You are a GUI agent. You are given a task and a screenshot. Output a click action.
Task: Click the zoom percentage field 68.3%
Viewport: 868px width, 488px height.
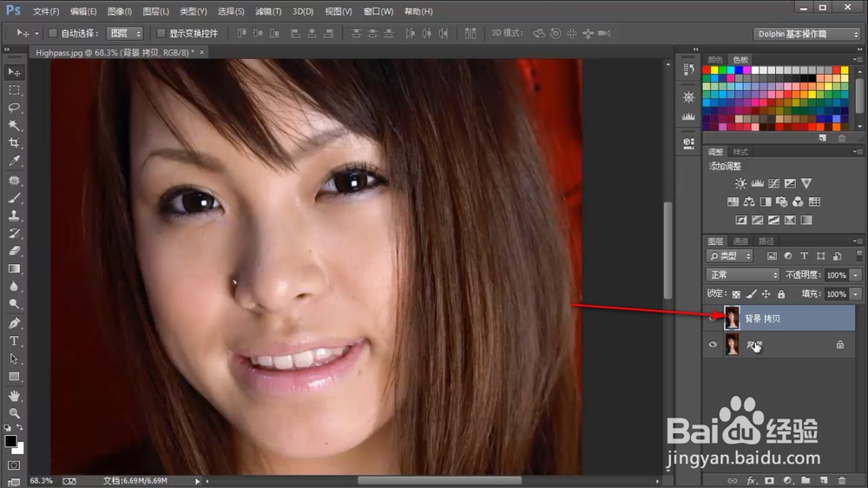(42, 481)
